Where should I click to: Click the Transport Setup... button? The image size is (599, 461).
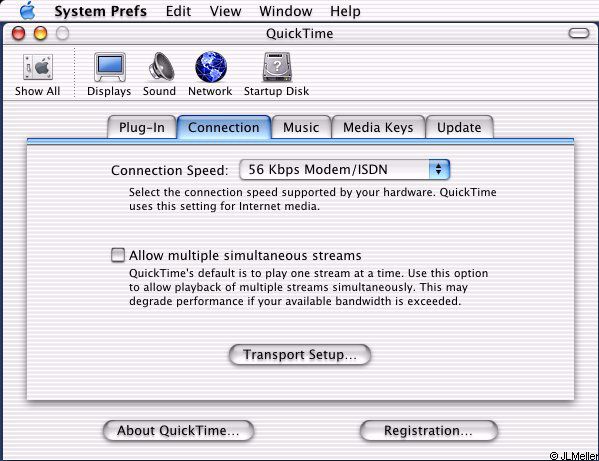[300, 354]
